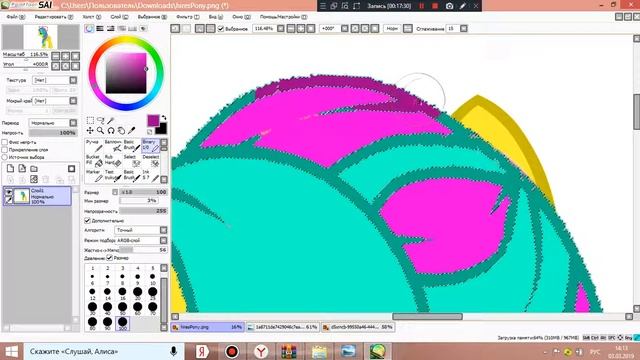Screen dimensions: 640x360
Task: Open the Текстура dropdown
Action: coord(73,80)
